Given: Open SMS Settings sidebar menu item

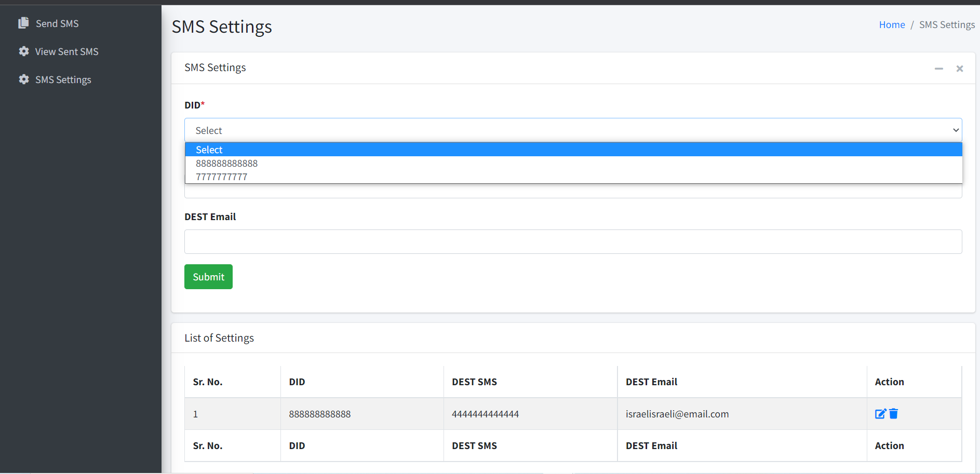Looking at the screenshot, I should pos(63,79).
